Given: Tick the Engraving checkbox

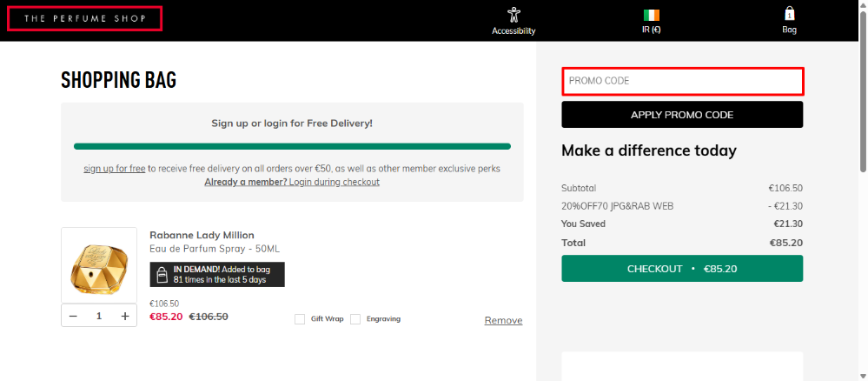Looking at the screenshot, I should [355, 319].
